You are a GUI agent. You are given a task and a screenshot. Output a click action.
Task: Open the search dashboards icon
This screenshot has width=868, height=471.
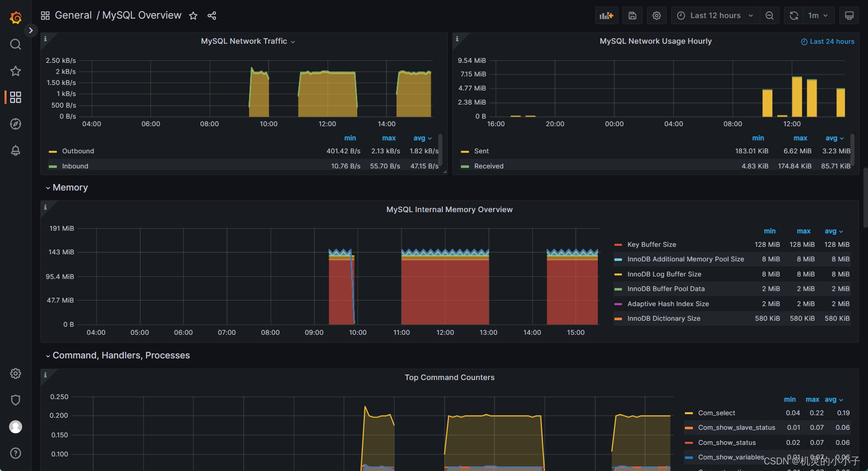click(16, 44)
